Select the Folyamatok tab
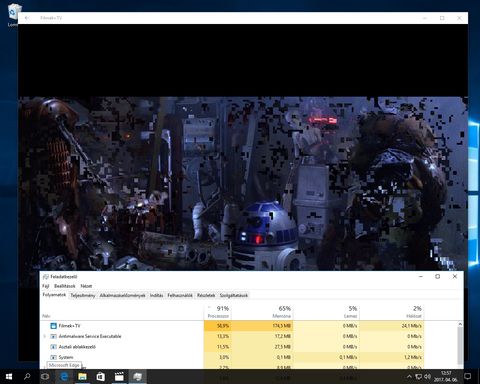 54,295
